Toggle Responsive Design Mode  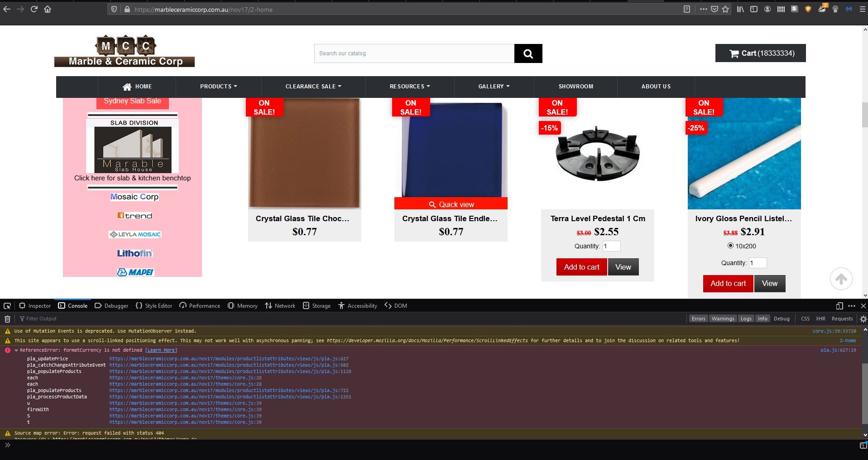839,306
